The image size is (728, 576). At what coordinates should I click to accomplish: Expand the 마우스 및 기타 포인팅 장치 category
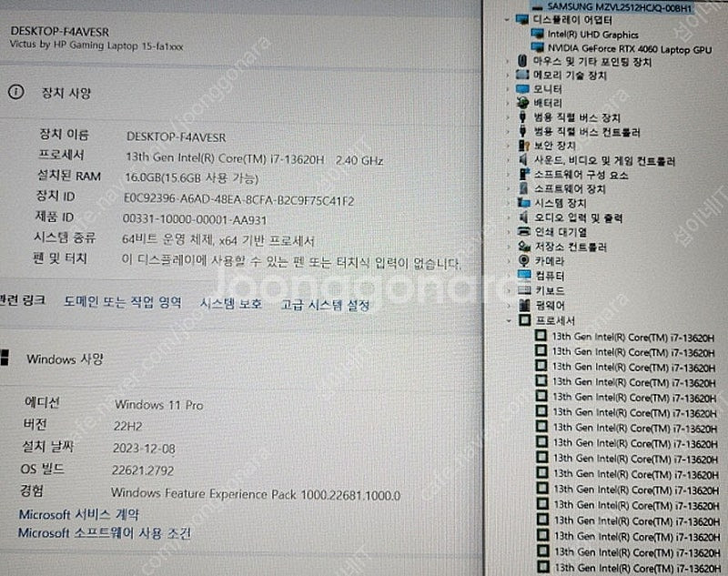[507, 61]
